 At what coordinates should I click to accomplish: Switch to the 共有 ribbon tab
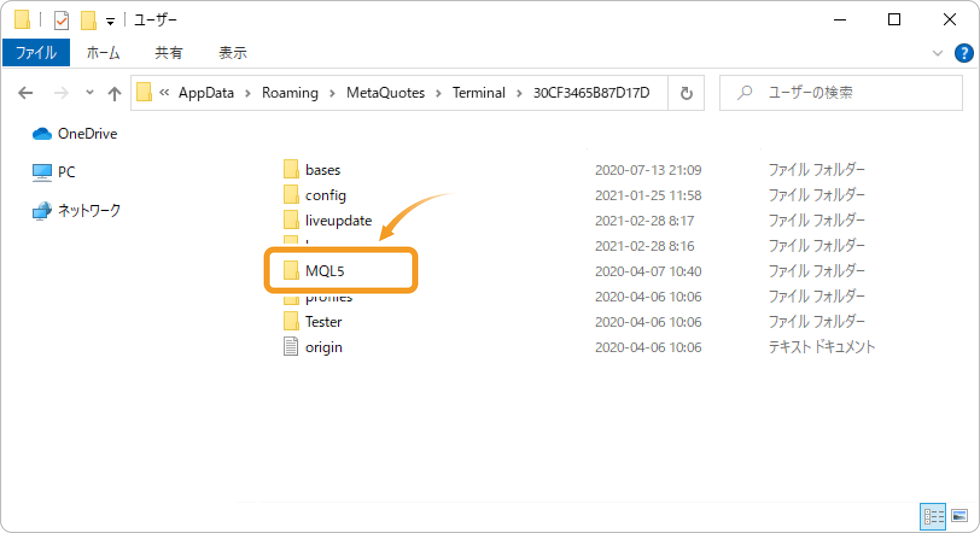click(x=168, y=52)
